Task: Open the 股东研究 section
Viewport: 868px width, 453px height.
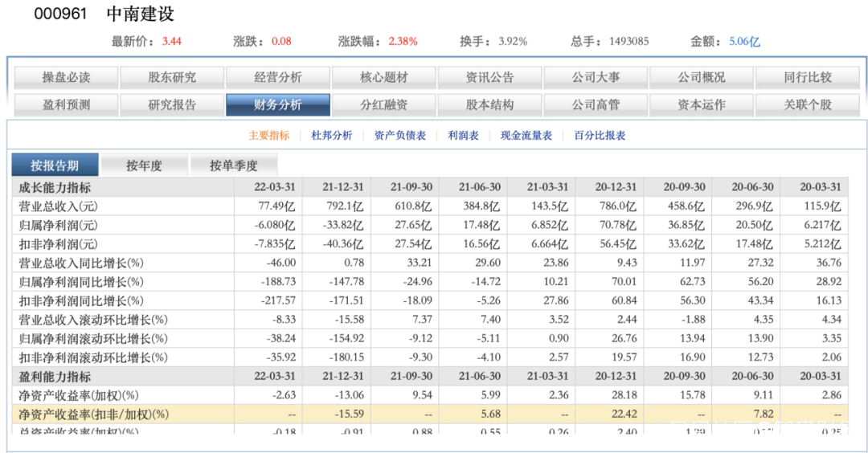Action: tap(172, 78)
